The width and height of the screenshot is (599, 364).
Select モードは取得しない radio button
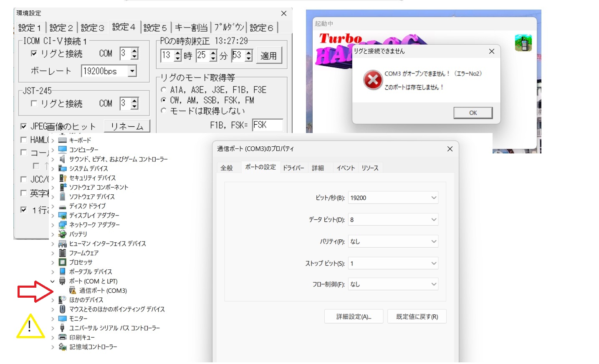coord(164,110)
